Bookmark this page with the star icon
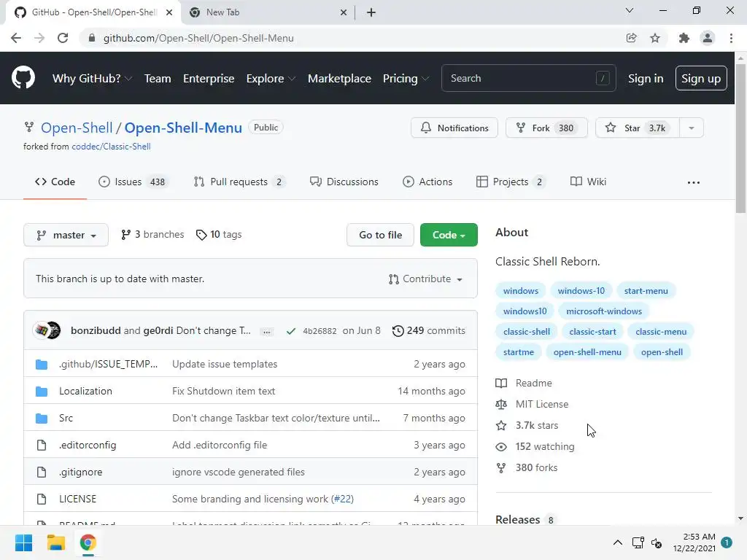 click(655, 38)
